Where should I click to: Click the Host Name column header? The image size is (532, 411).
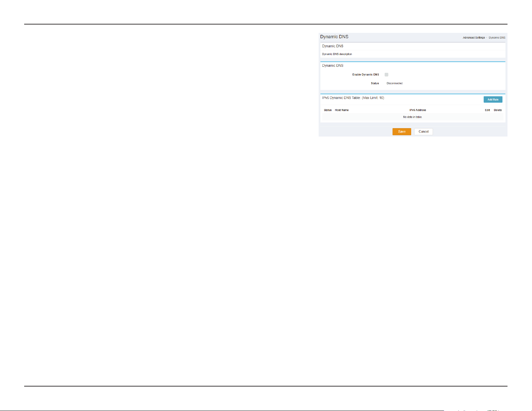(342, 110)
